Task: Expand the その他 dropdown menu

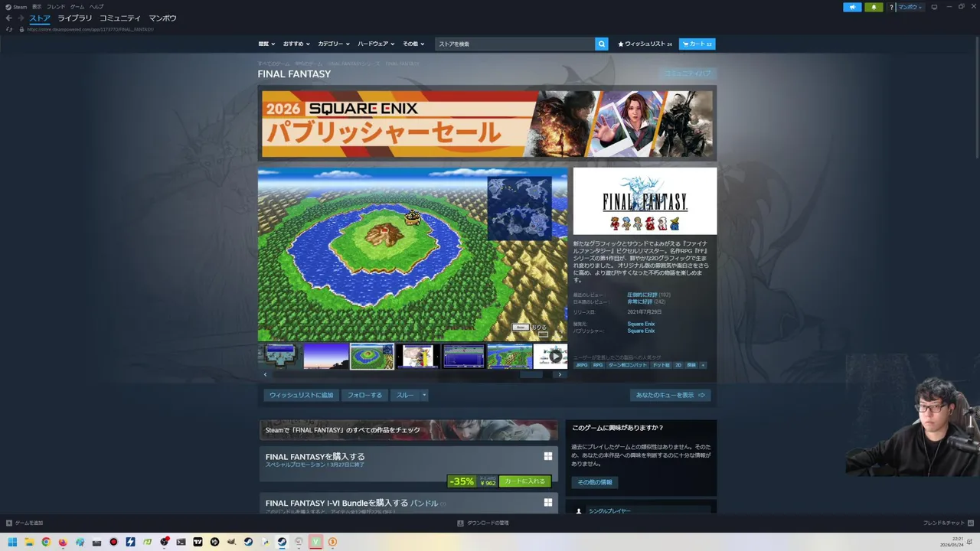Action: tap(413, 44)
